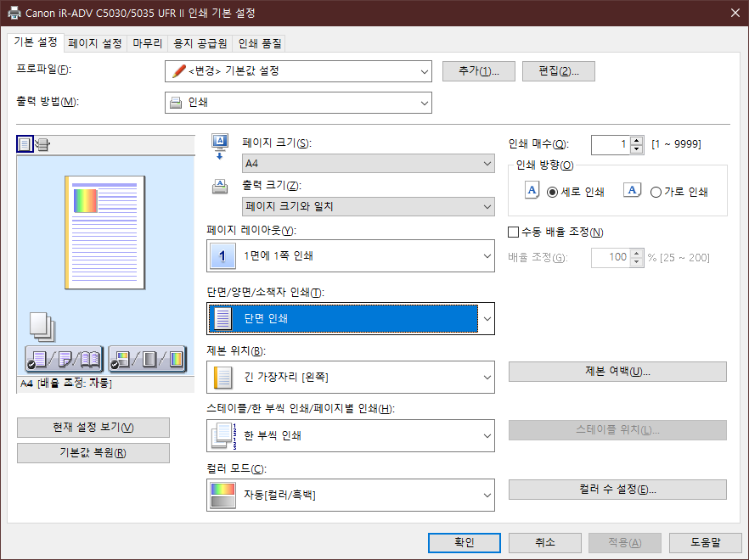Click the collate icon in finishing dropdown
The image size is (749, 560).
[224, 436]
